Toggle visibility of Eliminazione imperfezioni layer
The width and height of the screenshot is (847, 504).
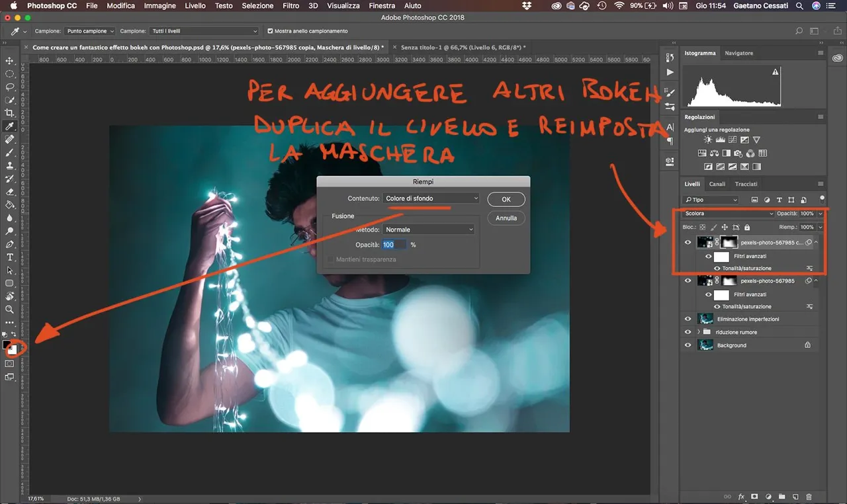[x=688, y=319]
